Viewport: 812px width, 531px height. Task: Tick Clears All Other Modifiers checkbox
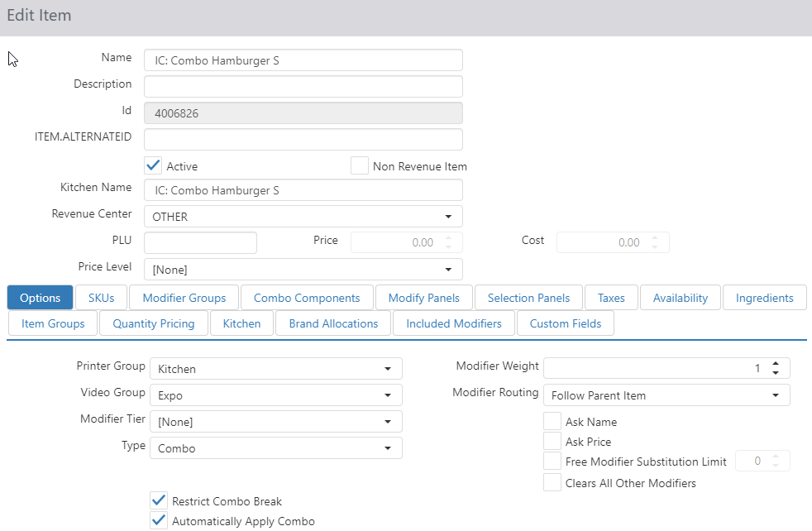pyautogui.click(x=552, y=482)
